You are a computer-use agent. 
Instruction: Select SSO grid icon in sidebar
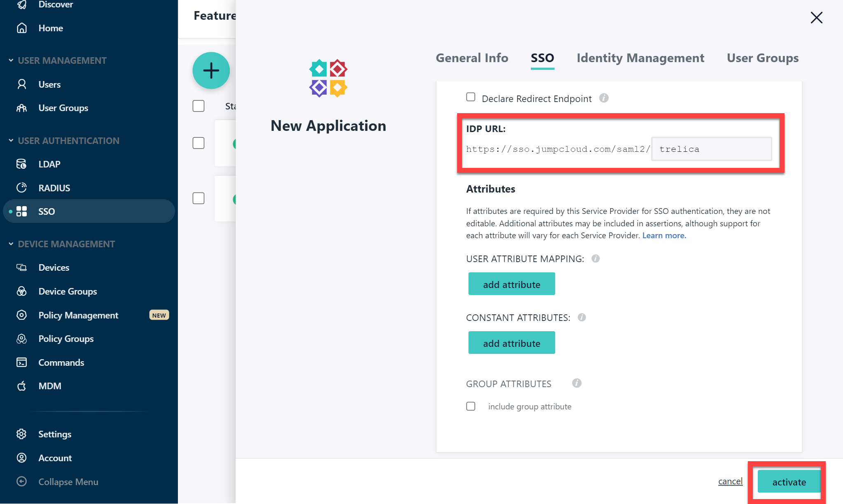22,211
